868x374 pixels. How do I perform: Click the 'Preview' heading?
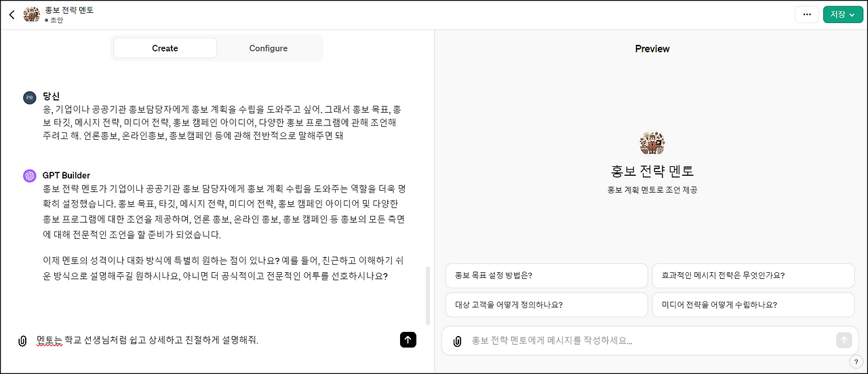[652, 49]
